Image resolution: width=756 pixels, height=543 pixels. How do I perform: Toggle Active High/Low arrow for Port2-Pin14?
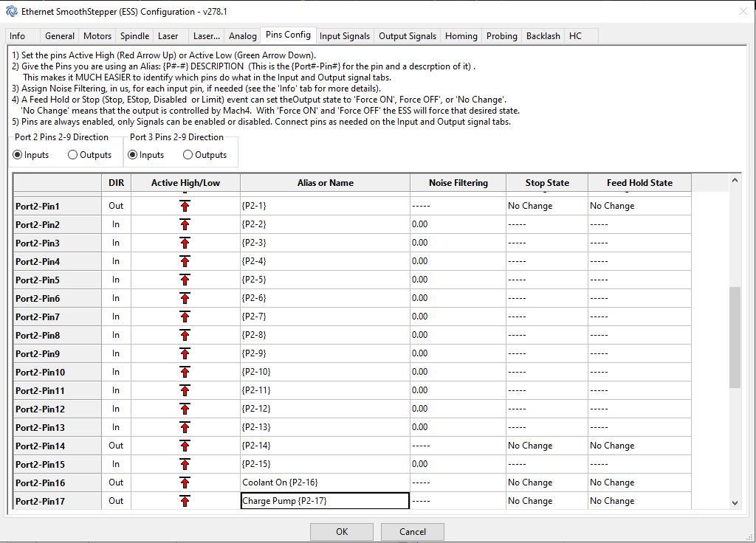pos(185,446)
